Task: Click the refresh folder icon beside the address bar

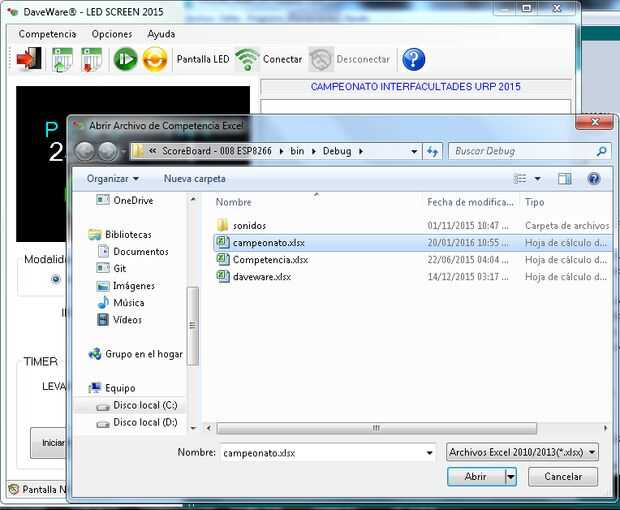Action: pyautogui.click(x=433, y=151)
